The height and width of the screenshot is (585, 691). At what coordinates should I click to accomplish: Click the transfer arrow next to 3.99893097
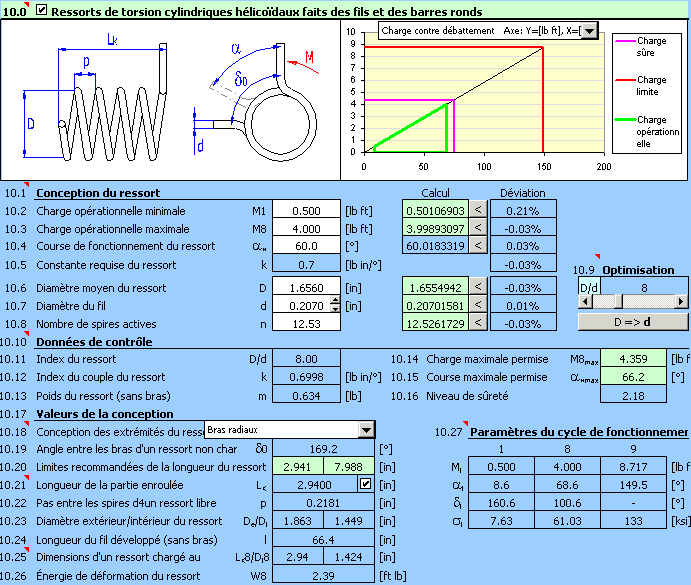(x=478, y=227)
